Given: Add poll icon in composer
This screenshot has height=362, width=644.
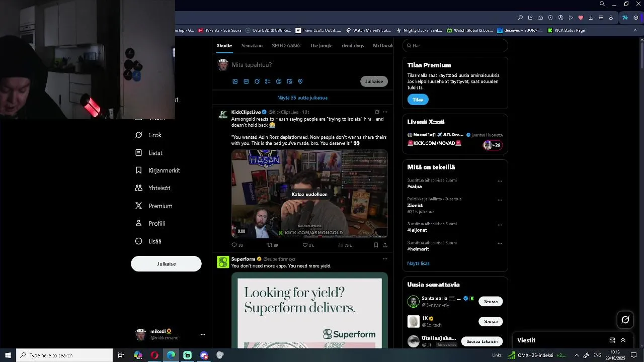Looking at the screenshot, I should click(x=268, y=81).
